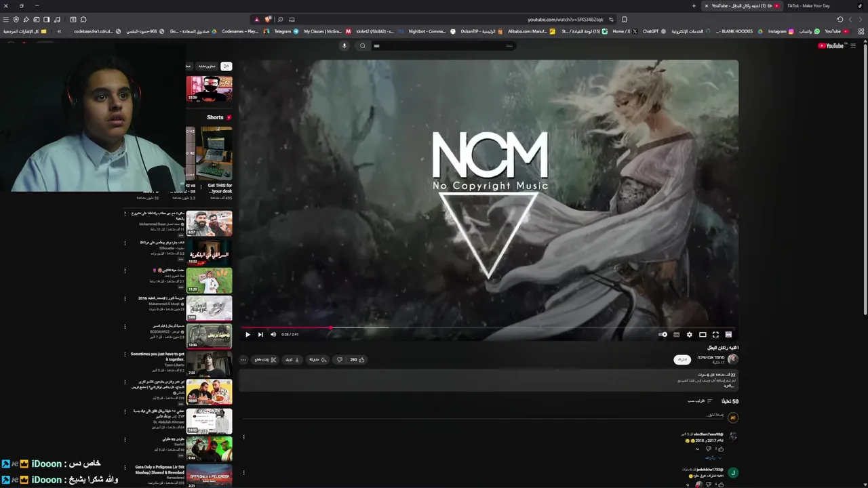Open the Telegram bookmark
This screenshot has height=488, width=868.
click(x=286, y=31)
